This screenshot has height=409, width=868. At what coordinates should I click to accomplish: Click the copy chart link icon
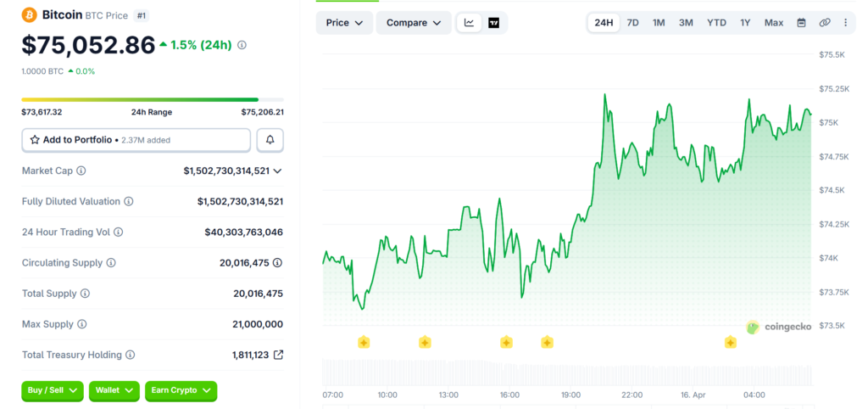(x=824, y=23)
